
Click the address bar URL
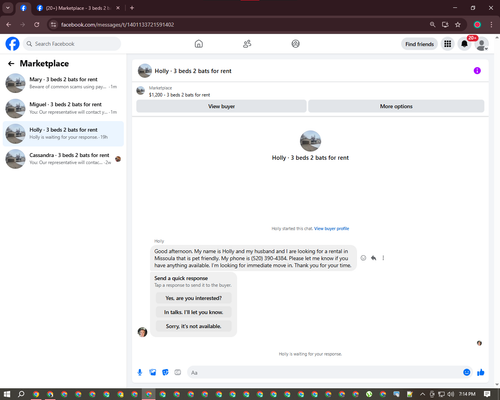coord(117,25)
